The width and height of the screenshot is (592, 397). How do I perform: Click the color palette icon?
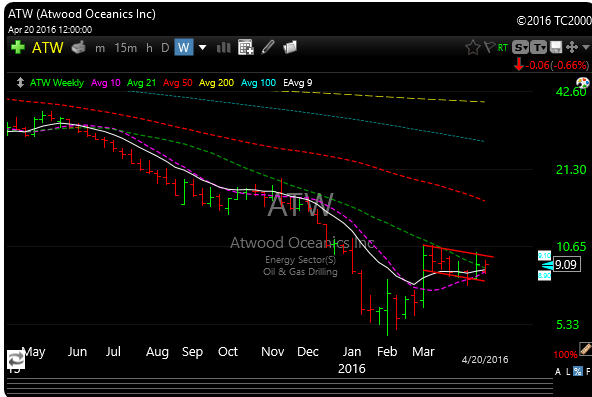pyautogui.click(x=583, y=83)
